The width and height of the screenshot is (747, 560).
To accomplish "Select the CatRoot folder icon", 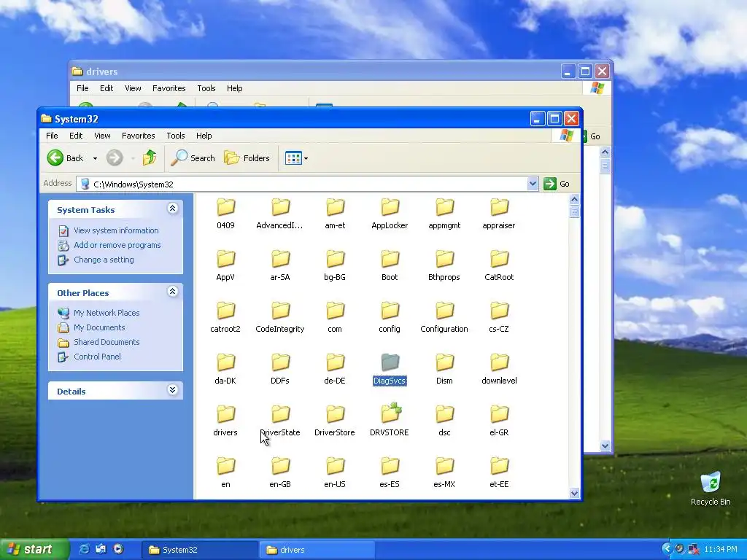I will tap(499, 259).
